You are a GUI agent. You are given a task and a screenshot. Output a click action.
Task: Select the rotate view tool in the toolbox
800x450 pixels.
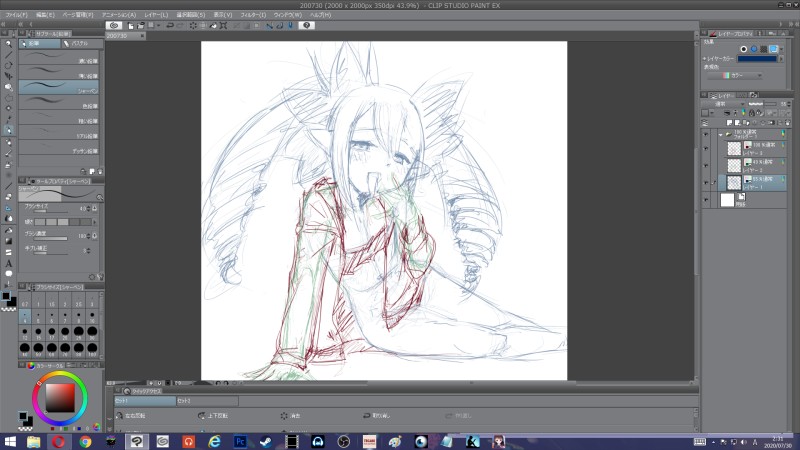[x=8, y=65]
